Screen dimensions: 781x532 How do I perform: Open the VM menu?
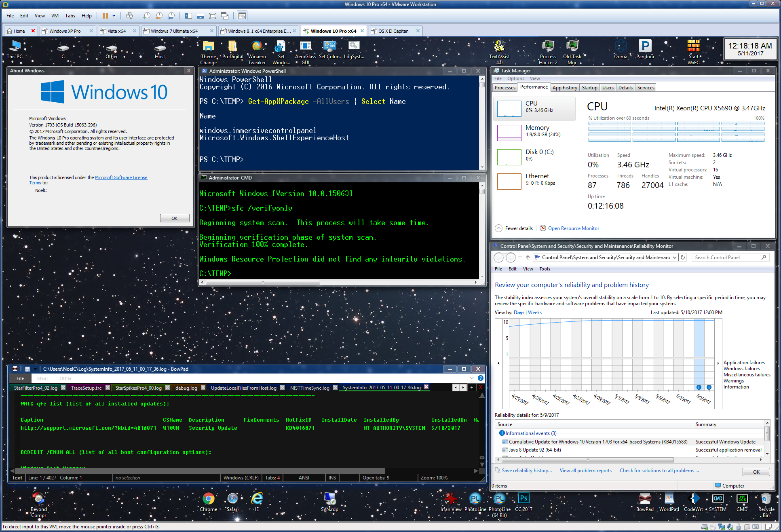coord(55,16)
